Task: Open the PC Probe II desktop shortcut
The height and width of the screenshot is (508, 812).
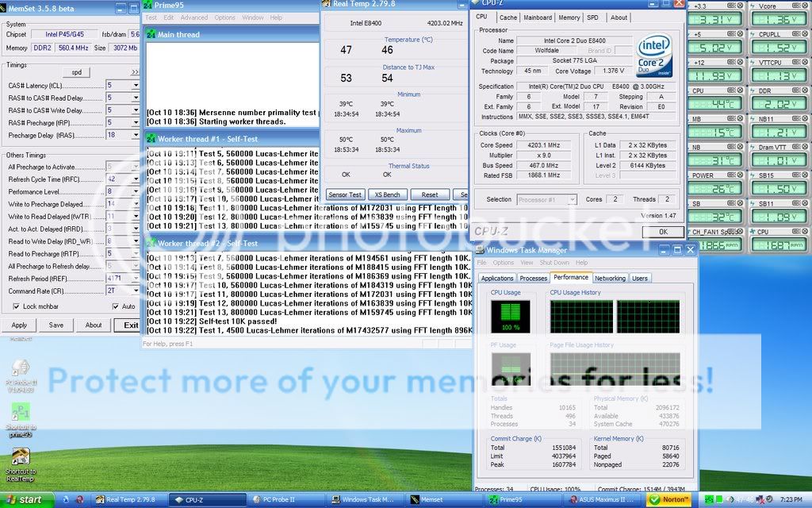Action: point(21,375)
